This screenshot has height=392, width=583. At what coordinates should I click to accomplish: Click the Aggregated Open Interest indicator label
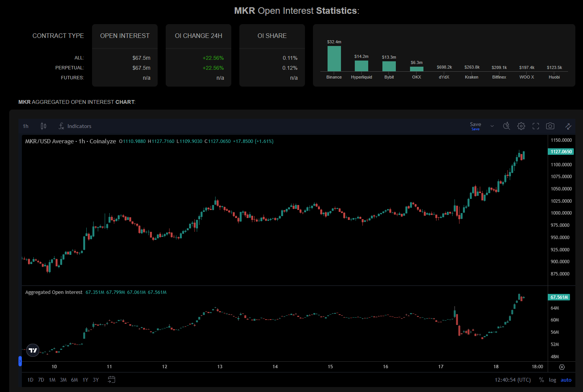pyautogui.click(x=54, y=292)
